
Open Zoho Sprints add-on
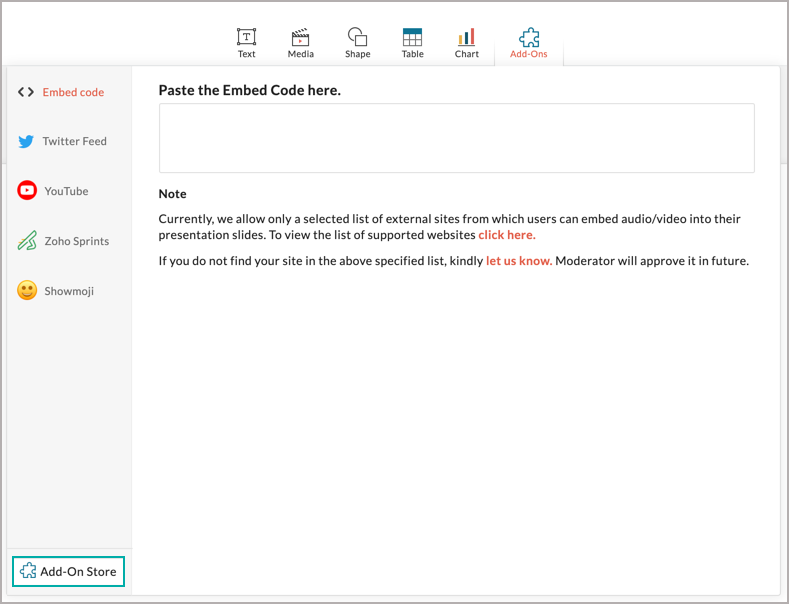click(69, 241)
